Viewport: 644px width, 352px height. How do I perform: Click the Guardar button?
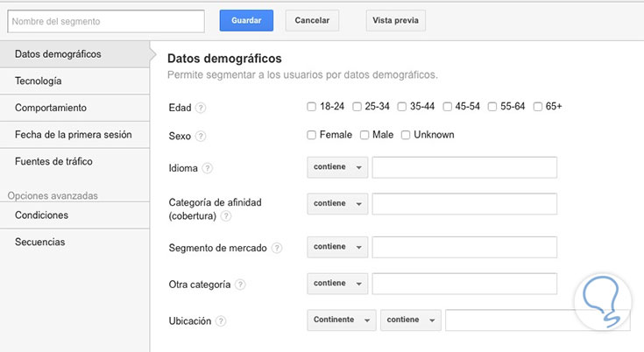pyautogui.click(x=246, y=20)
